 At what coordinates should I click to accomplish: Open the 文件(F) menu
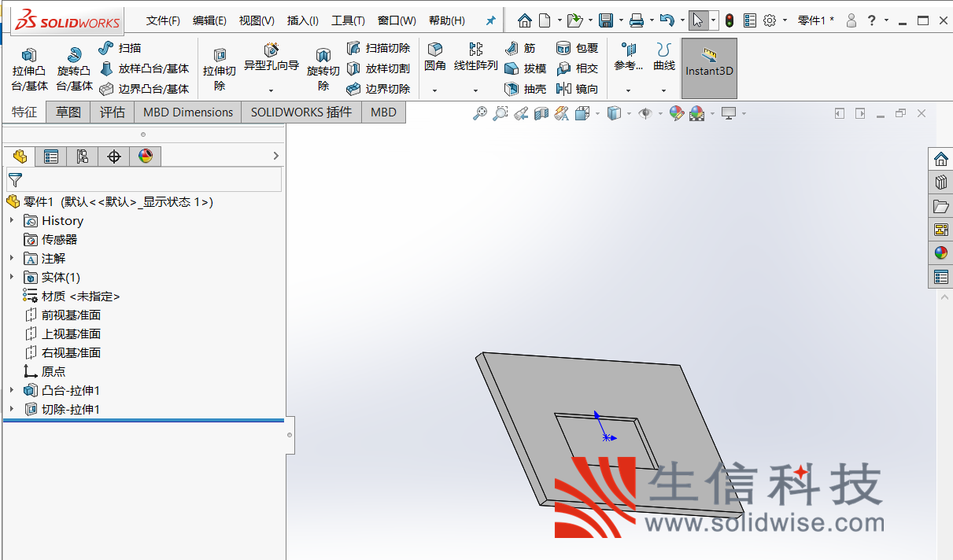(x=163, y=20)
